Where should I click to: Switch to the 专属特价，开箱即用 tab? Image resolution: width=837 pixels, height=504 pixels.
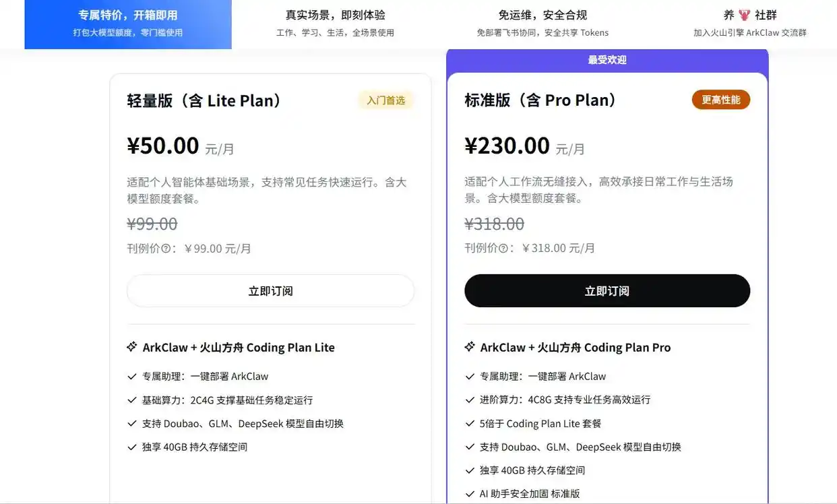(128, 24)
